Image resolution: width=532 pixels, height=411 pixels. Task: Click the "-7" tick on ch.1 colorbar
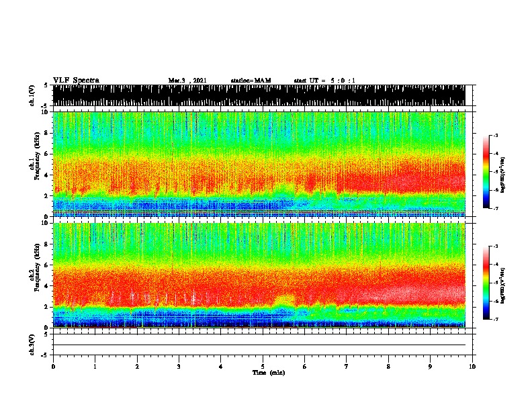pos(495,208)
